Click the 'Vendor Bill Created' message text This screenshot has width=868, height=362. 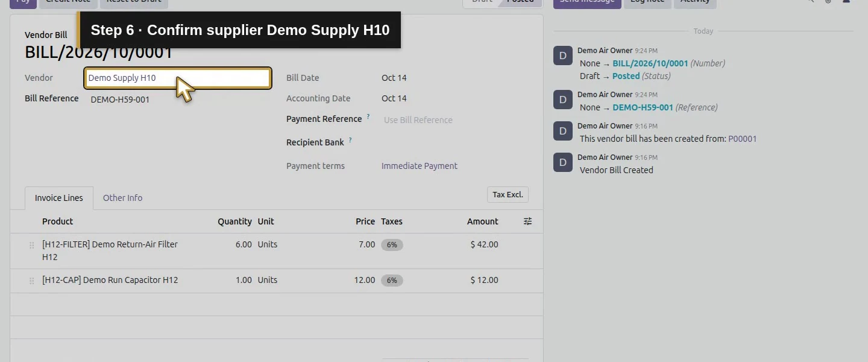[616, 170]
